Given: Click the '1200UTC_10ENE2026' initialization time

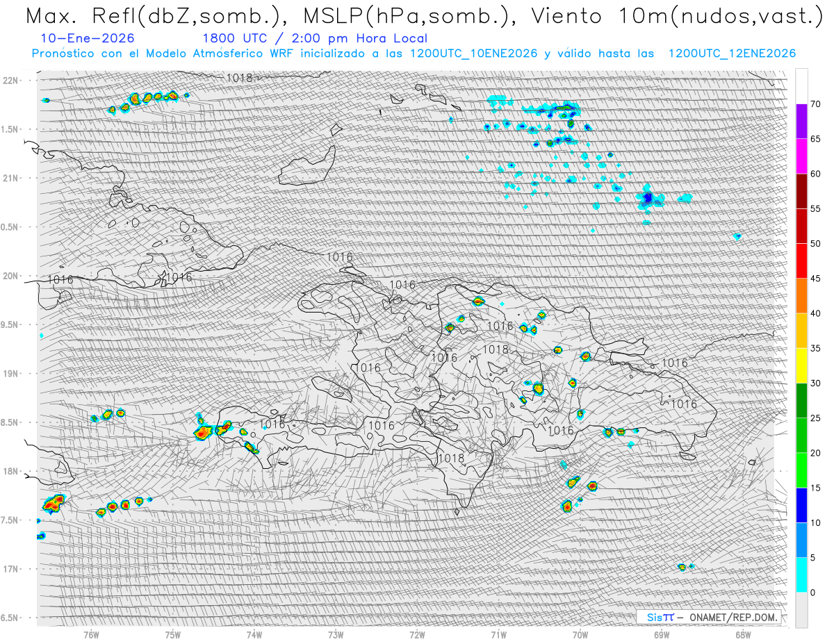Looking at the screenshot, I should coord(474,53).
